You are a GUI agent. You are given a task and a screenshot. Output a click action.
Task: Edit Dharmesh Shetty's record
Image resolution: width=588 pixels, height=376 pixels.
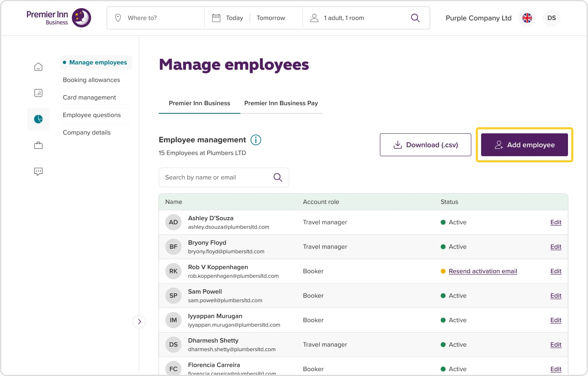coord(556,345)
